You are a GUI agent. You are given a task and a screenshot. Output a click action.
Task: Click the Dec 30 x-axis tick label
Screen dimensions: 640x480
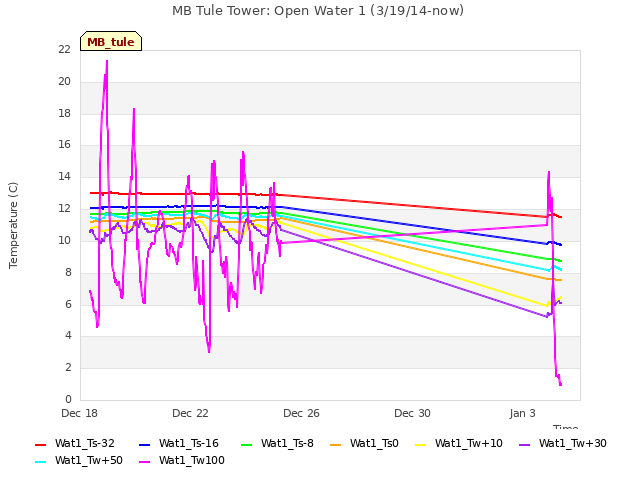point(413,413)
